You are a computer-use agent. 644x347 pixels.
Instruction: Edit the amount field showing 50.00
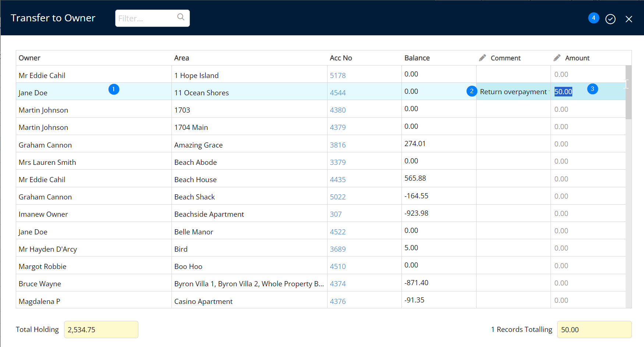click(x=563, y=92)
